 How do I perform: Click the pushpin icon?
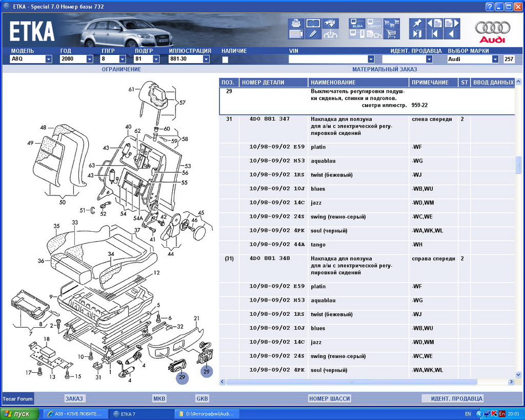pos(417,23)
